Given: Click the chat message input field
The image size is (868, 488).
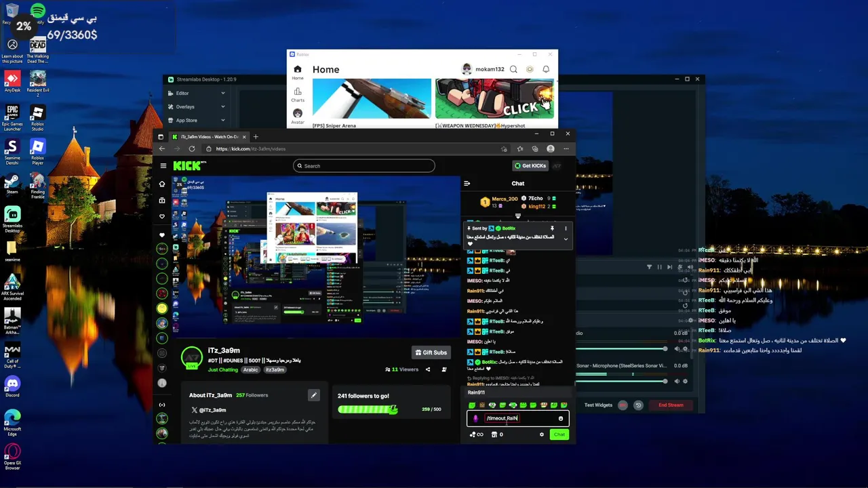Looking at the screenshot, I should (517, 418).
